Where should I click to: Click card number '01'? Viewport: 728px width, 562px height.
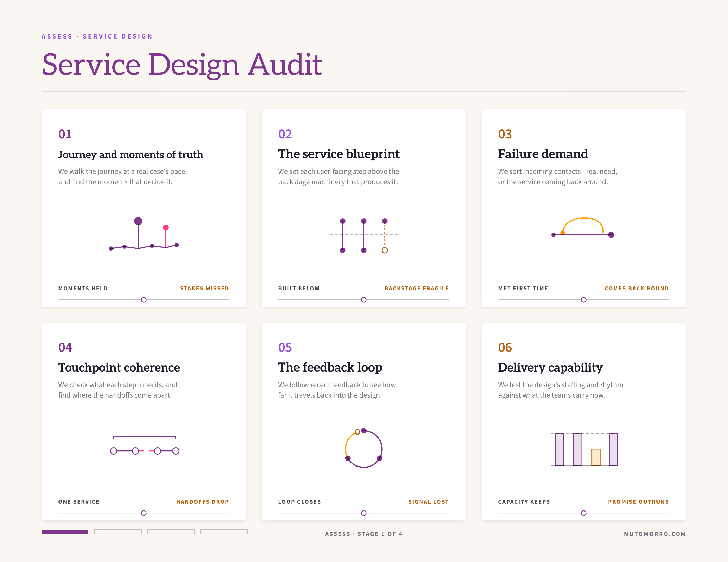tap(65, 134)
